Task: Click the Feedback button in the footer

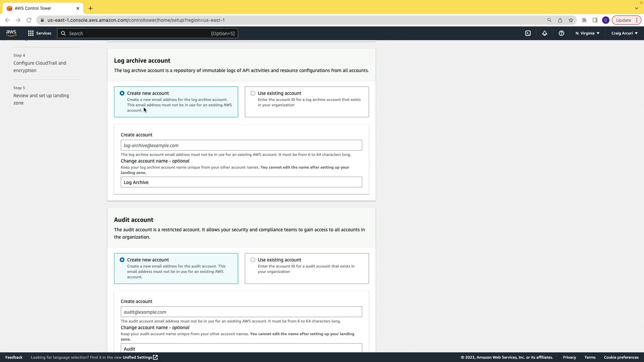Action: tap(14, 357)
